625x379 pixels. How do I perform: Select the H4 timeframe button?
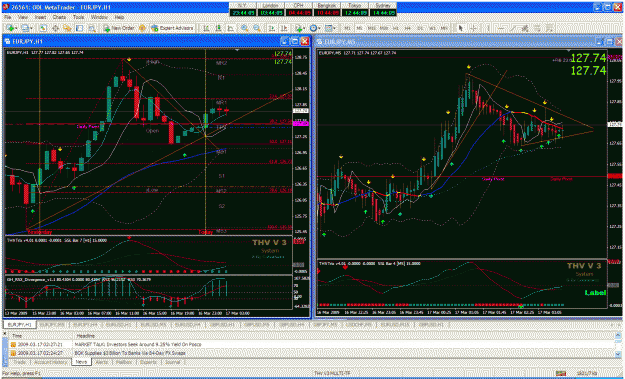pyautogui.click(x=408, y=28)
